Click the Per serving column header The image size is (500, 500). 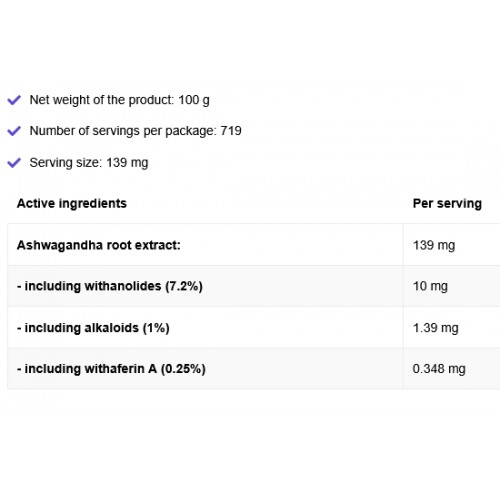pos(447,203)
